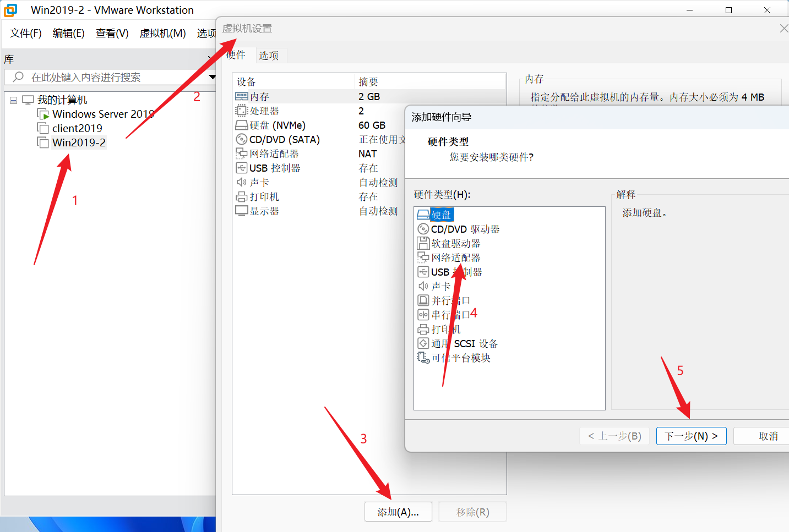Collapse the 我的计算机 tree node
The height and width of the screenshot is (532, 789).
[13, 100]
